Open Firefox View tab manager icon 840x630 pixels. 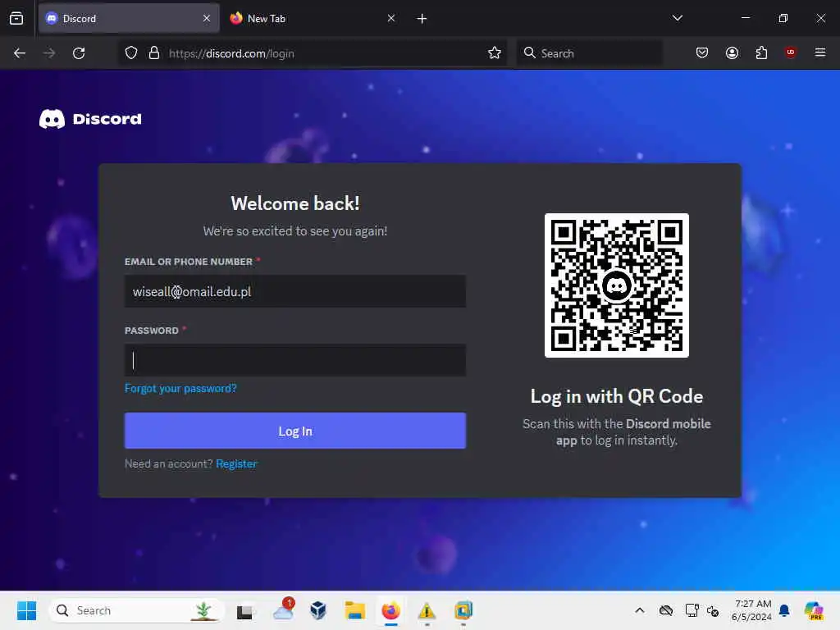[16, 18]
